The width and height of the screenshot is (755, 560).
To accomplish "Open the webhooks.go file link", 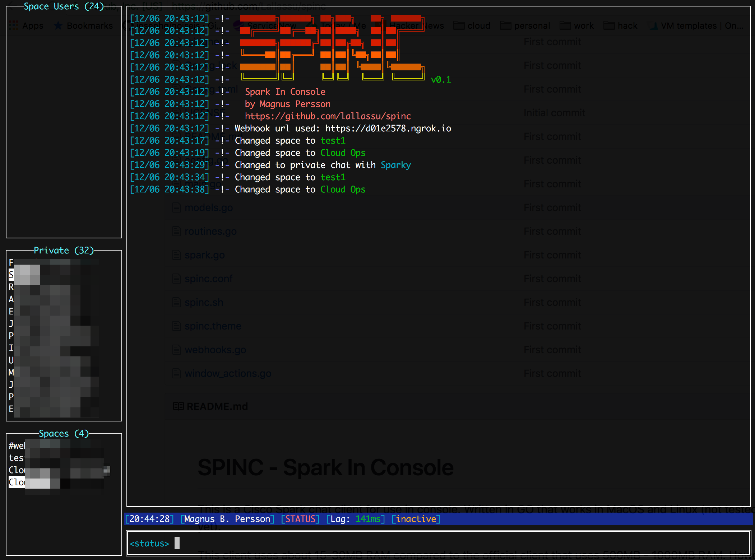I will click(x=215, y=350).
